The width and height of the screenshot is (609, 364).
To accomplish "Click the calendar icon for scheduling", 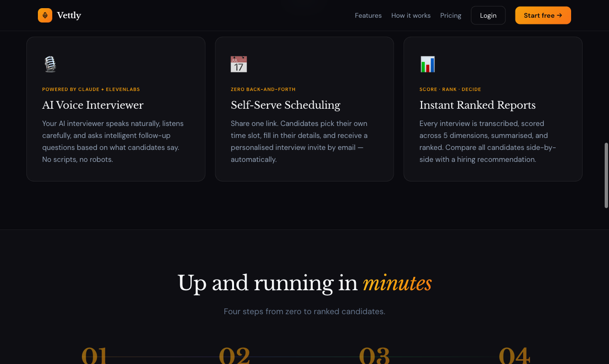I will coord(239,64).
